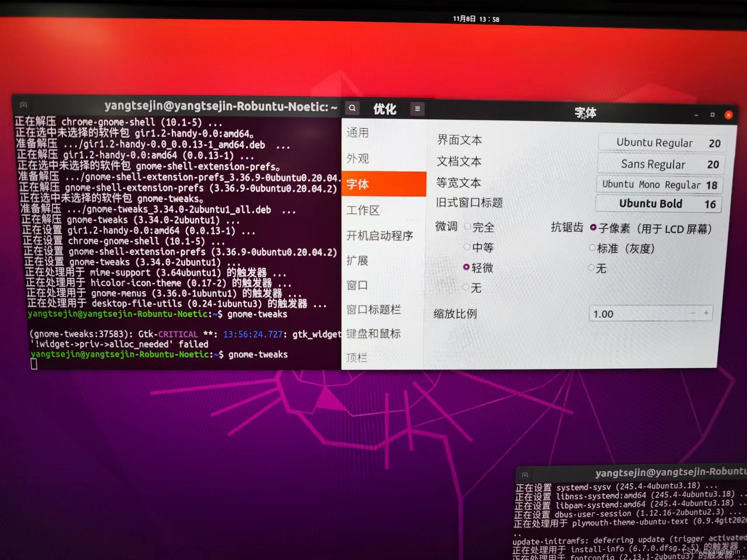Viewport: 747px width, 560px height.
Task: Switch to the 外观 section
Action: 358,158
